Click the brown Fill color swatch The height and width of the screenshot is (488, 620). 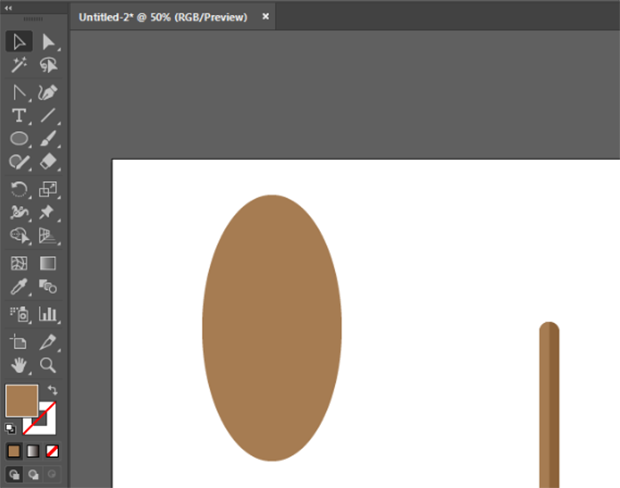point(20,401)
